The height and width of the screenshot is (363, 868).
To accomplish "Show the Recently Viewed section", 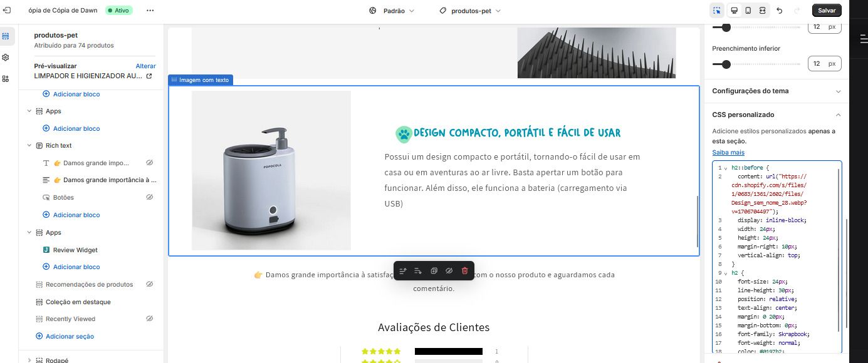I will point(150,319).
